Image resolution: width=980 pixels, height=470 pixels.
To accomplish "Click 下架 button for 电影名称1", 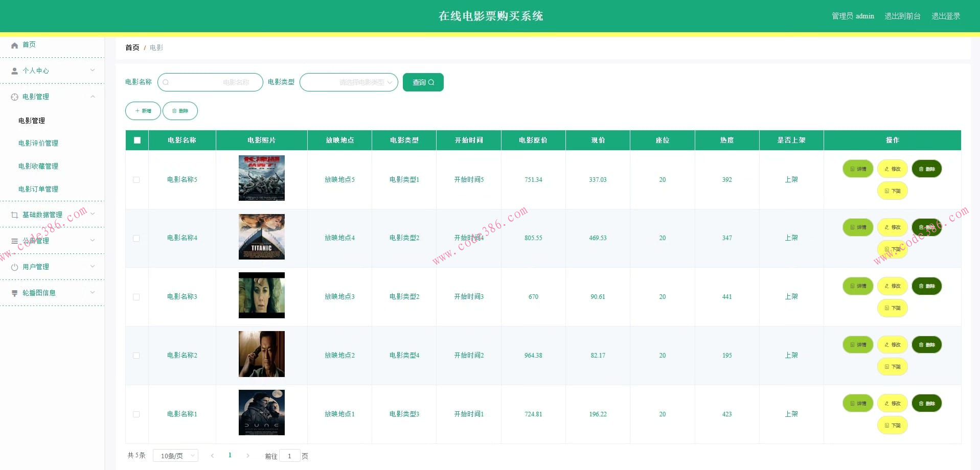I will (892, 426).
